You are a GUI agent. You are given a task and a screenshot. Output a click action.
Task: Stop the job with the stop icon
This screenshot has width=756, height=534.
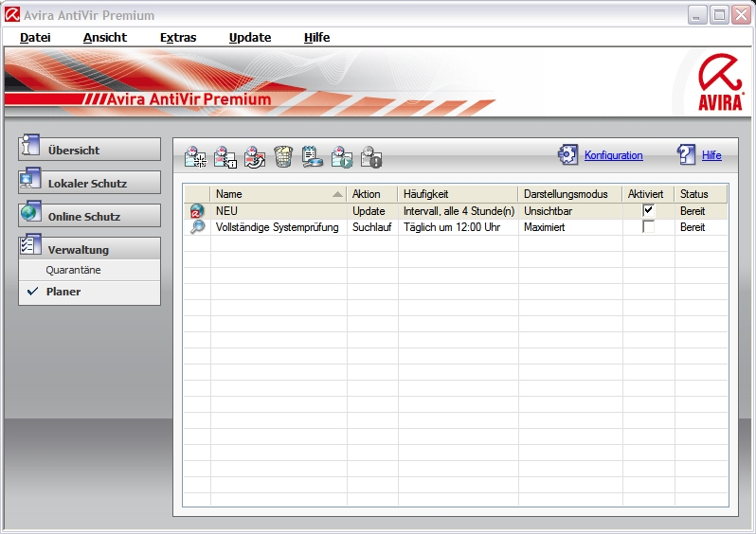tap(371, 157)
